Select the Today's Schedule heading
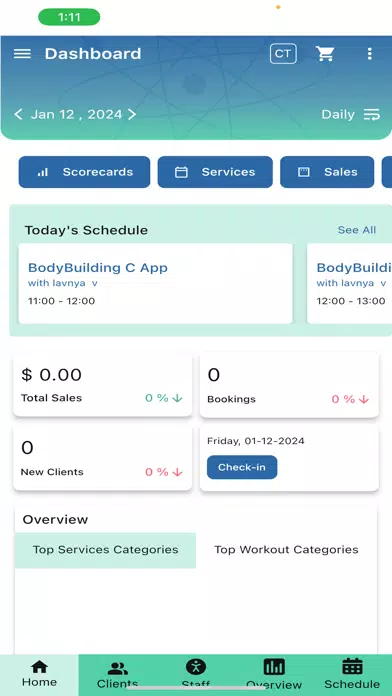 (x=86, y=230)
